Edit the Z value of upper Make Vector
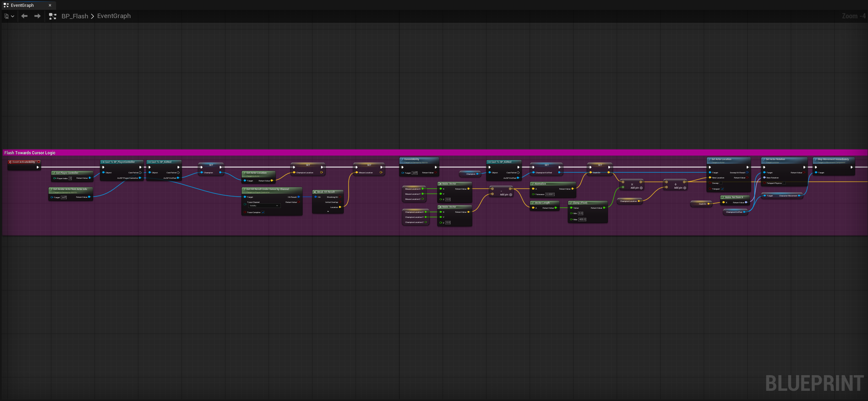Screen dimensions: 868x401 coord(448,199)
